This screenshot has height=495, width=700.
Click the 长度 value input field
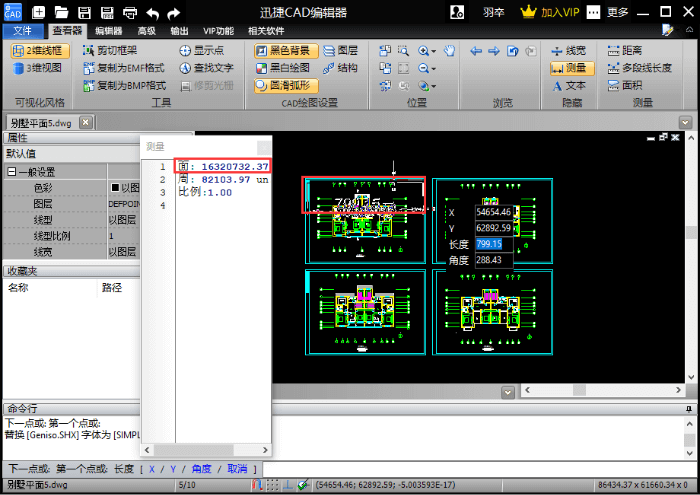point(492,244)
